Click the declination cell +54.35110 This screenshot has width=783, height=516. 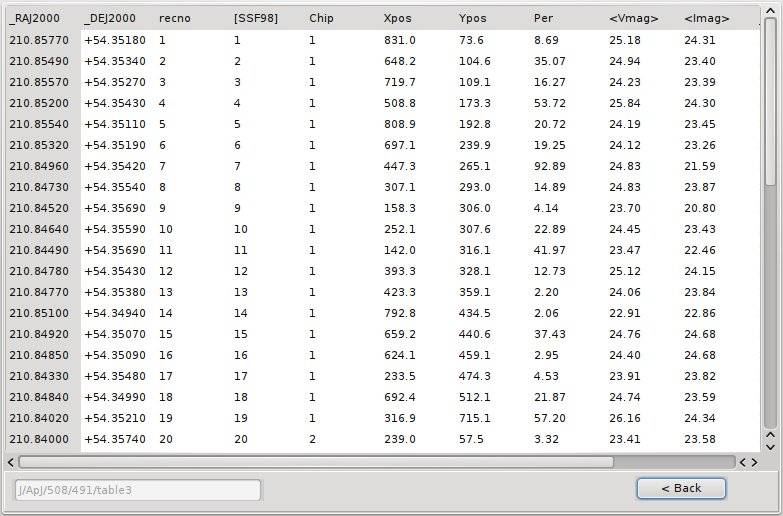[x=115, y=124]
